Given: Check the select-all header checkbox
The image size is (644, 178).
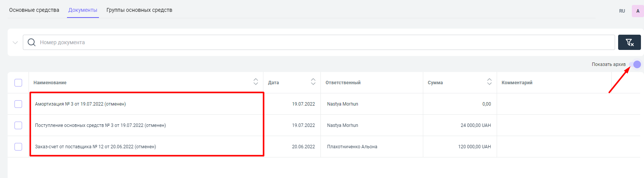Looking at the screenshot, I should (18, 83).
